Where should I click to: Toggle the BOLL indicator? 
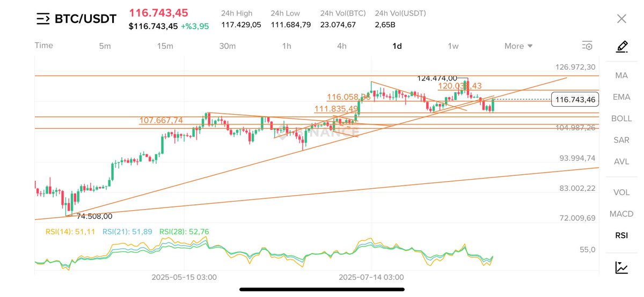621,118
